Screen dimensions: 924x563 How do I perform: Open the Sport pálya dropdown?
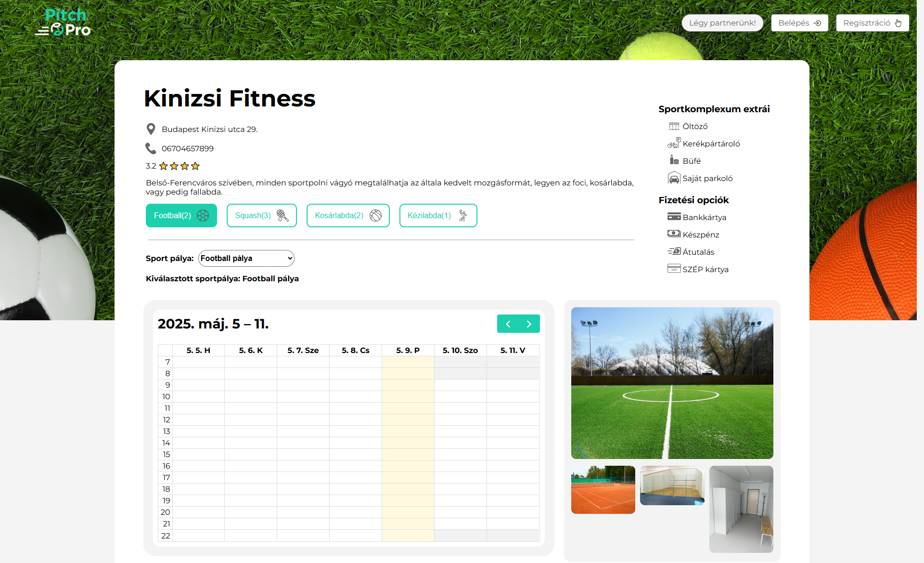click(246, 258)
